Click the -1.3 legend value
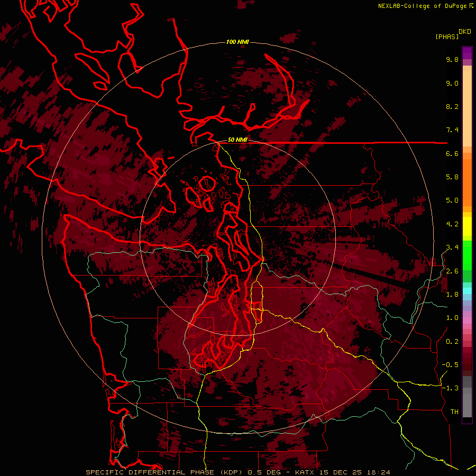Image resolution: width=476 pixels, height=476 pixels. (450, 389)
